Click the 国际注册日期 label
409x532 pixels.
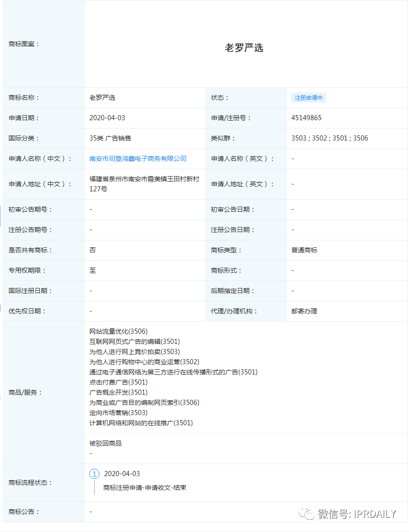click(30, 291)
